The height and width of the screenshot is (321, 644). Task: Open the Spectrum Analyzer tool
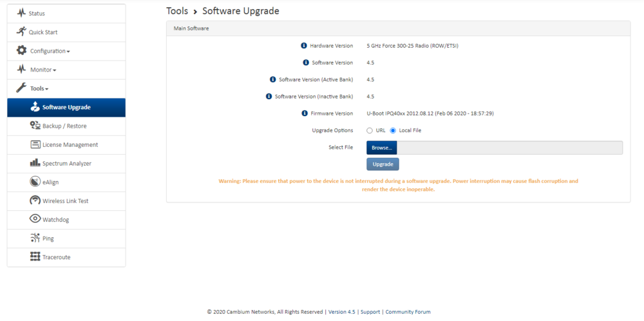coord(66,164)
